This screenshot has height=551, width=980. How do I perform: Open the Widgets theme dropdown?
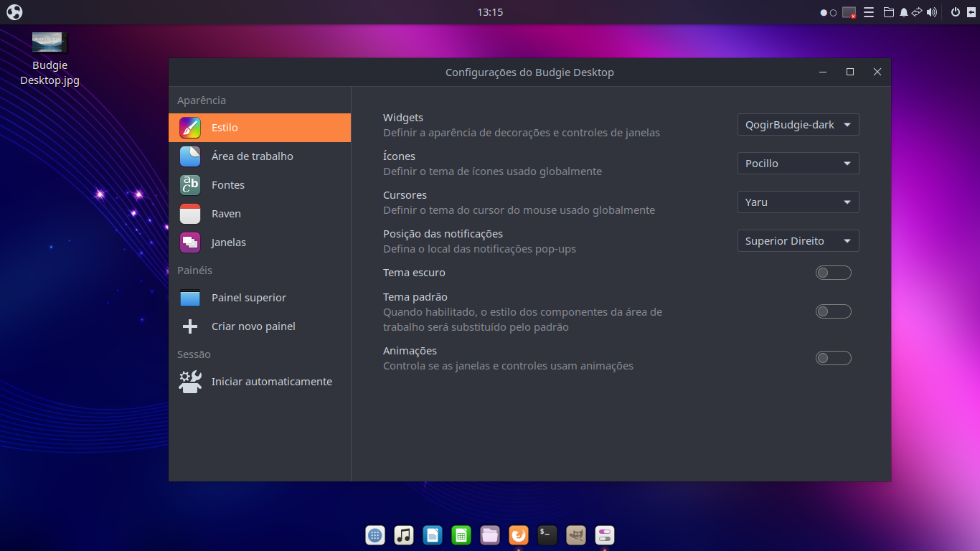tap(798, 124)
